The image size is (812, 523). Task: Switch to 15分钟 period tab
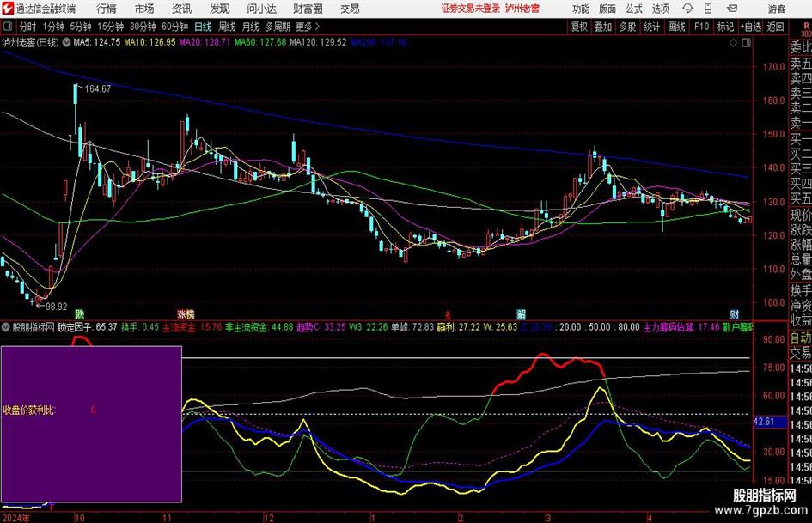(110, 27)
